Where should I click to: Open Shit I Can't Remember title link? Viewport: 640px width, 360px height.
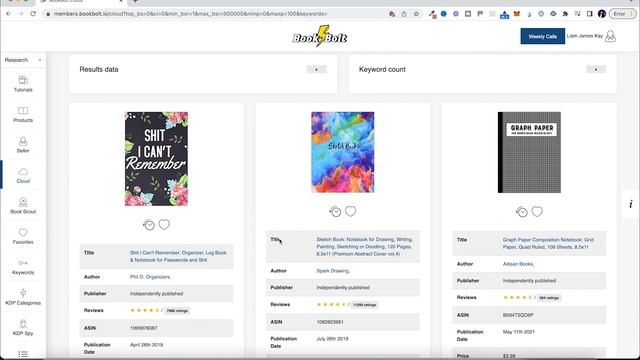(x=178, y=256)
